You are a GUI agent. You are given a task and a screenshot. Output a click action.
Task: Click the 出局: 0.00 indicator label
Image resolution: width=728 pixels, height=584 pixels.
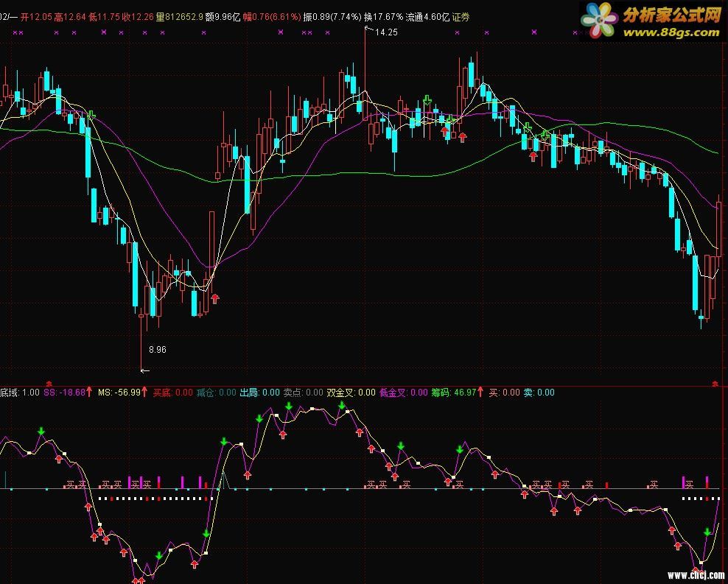click(259, 393)
